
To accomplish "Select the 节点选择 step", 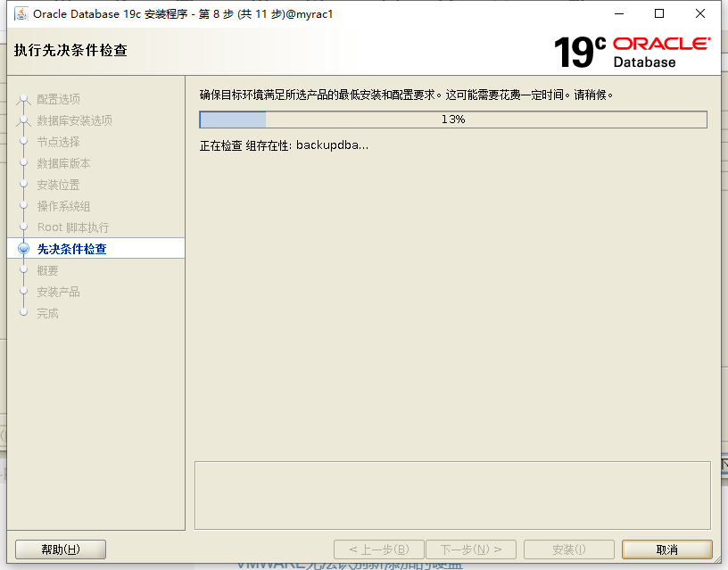I will (59, 142).
